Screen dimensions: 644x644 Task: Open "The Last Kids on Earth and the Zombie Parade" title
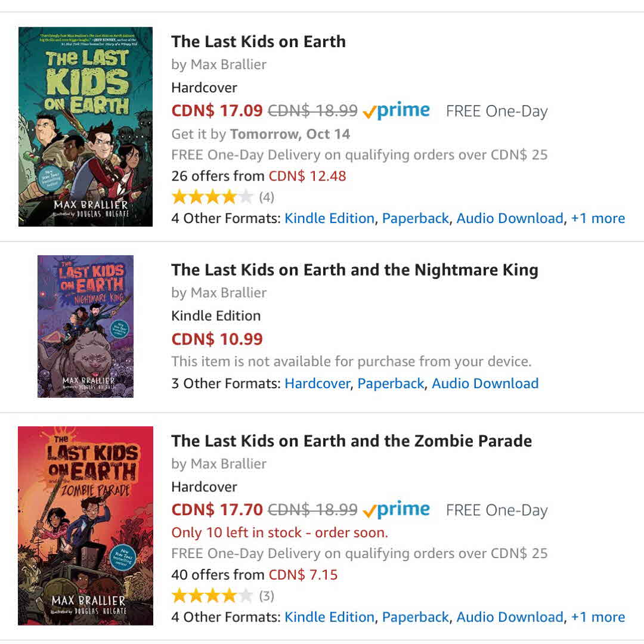click(351, 441)
